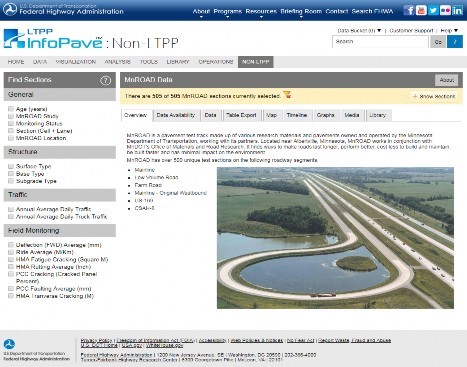Check the Section (Cell + Lane) box
The height and width of the screenshot is (367, 467).
pyautogui.click(x=11, y=131)
